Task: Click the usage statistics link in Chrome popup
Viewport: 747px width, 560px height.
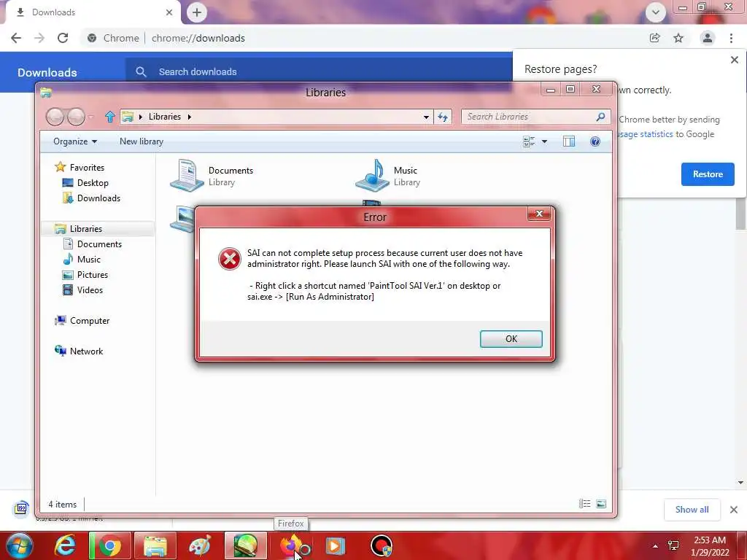Action: [646, 134]
